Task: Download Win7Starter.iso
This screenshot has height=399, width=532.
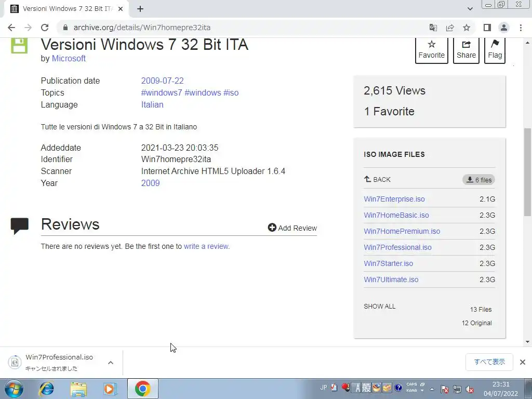Action: coord(389,263)
